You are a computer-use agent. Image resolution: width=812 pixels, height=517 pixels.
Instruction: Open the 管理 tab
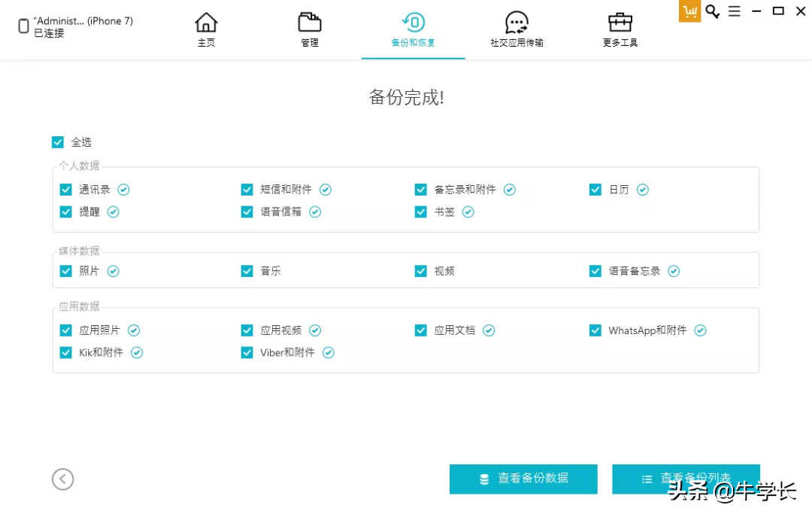click(x=310, y=30)
